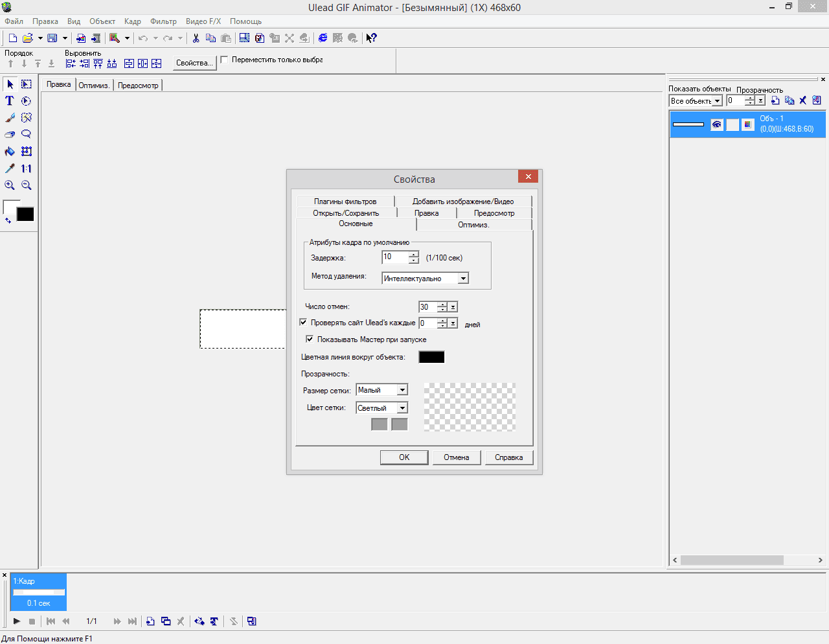Click the black 'Цветная линия вокруг объекта' swatch
Viewport: 829px width, 644px height.
point(432,357)
